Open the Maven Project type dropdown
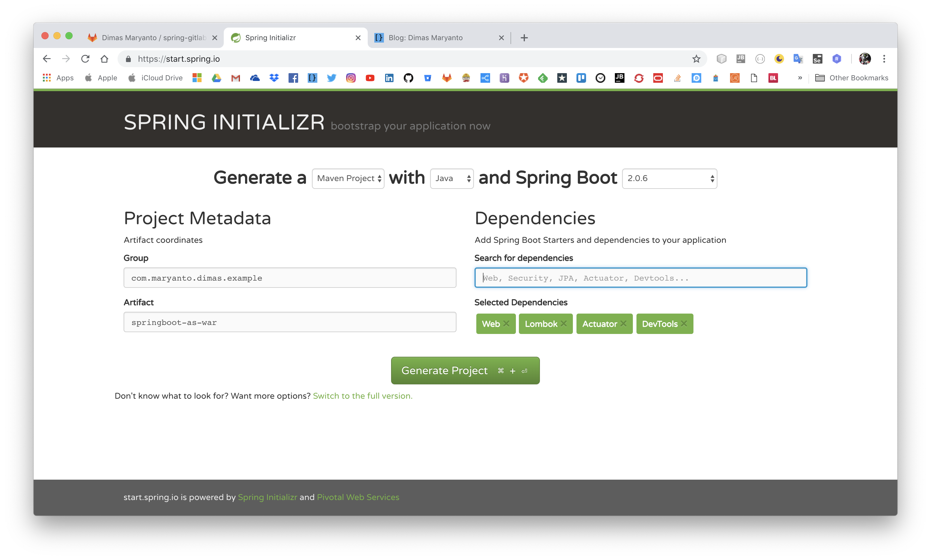 click(348, 178)
